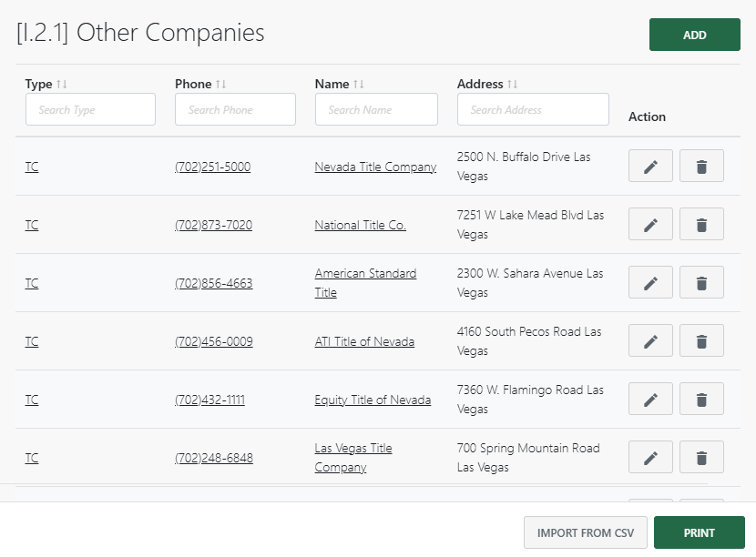The image size is (756, 557).
Task: Delete the Las Vegas Title Company record
Action: coord(700,457)
